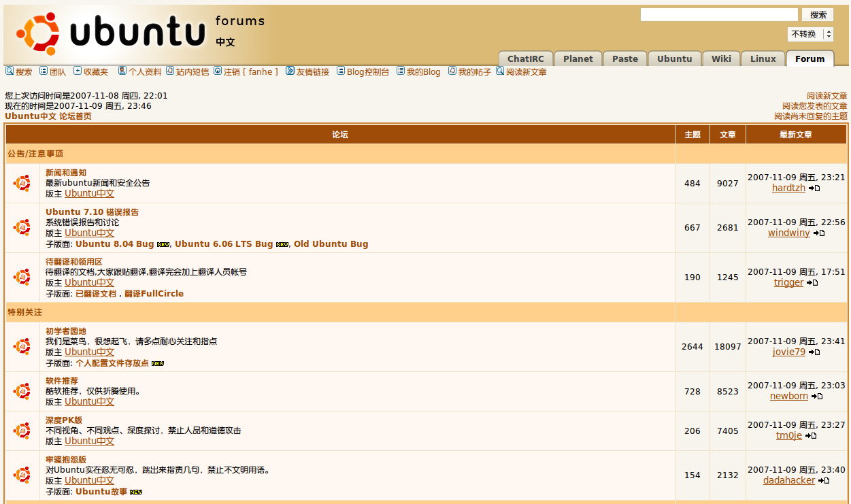
Task: Go to latest post icon after tm0je
Action: 811,436
